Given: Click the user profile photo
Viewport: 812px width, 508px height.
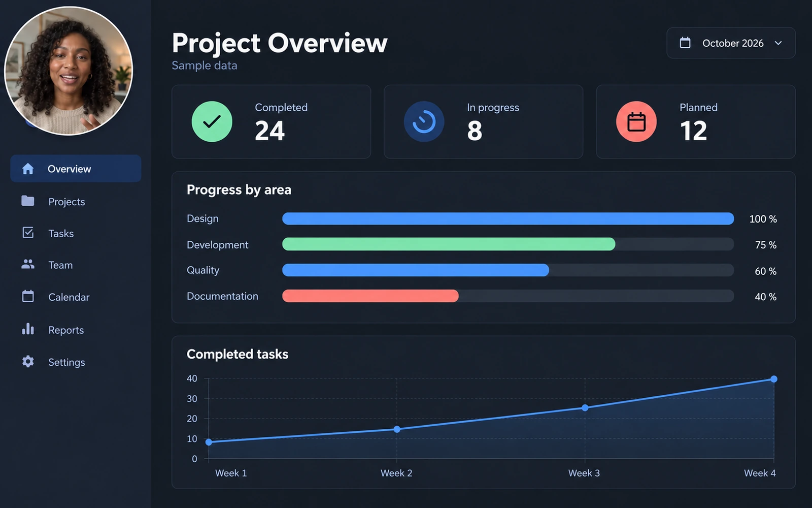Looking at the screenshot, I should coord(69,71).
